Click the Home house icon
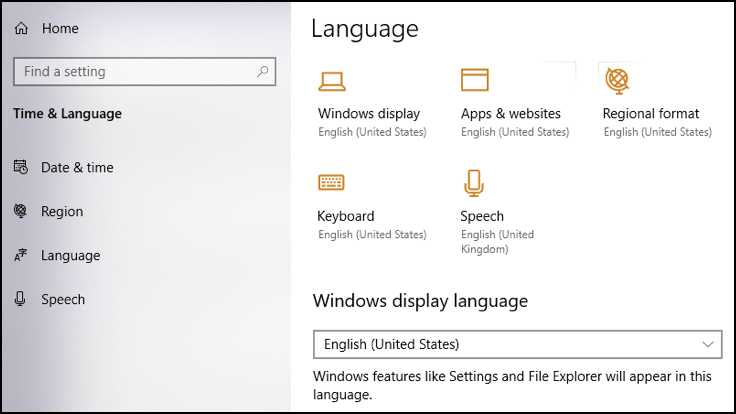This screenshot has width=736, height=414. tap(21, 28)
